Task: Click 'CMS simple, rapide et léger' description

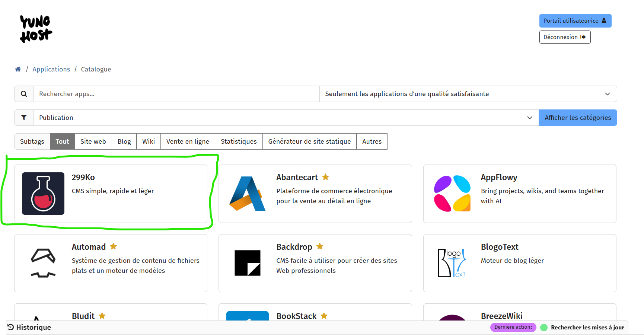Action: coord(113,191)
